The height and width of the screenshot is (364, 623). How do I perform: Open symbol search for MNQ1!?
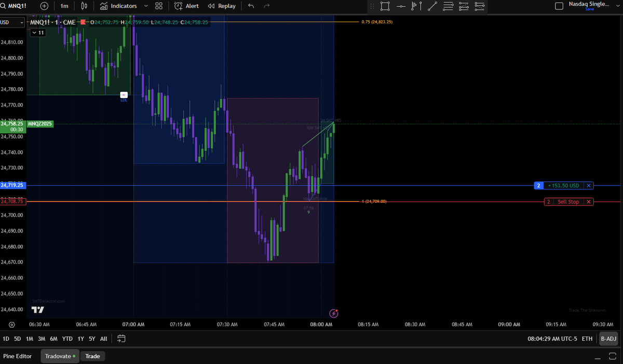pos(14,6)
